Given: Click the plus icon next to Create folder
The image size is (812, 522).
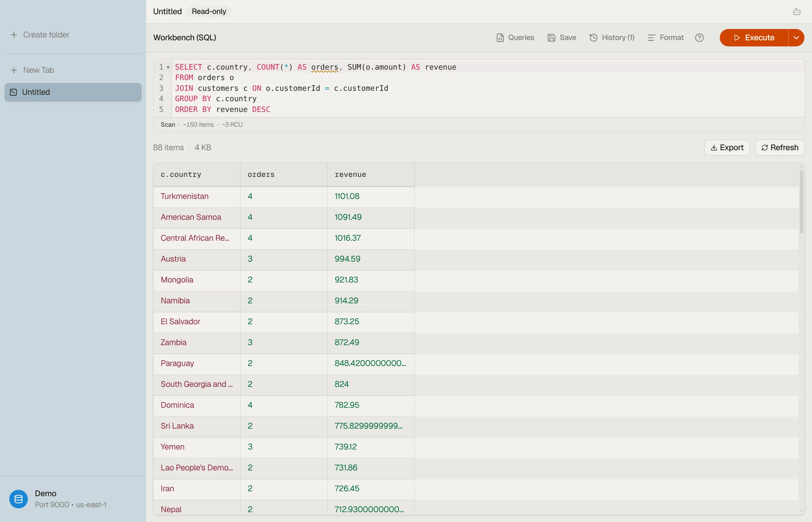Looking at the screenshot, I should pyautogui.click(x=14, y=35).
